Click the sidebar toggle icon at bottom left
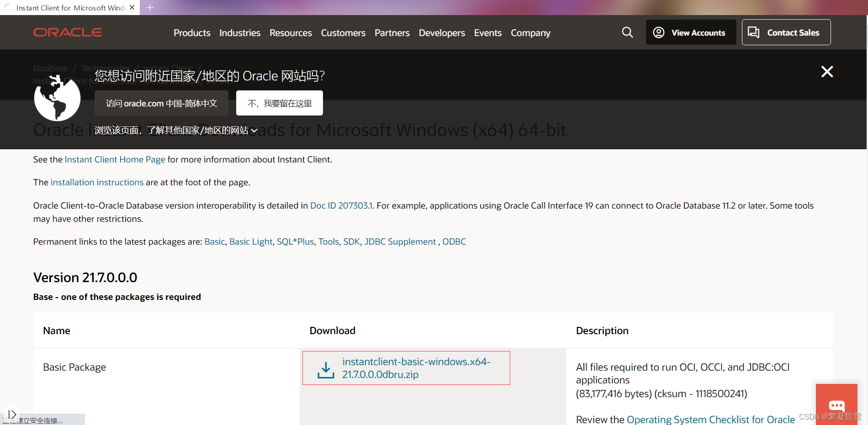Image resolution: width=868 pixels, height=425 pixels. click(12, 414)
